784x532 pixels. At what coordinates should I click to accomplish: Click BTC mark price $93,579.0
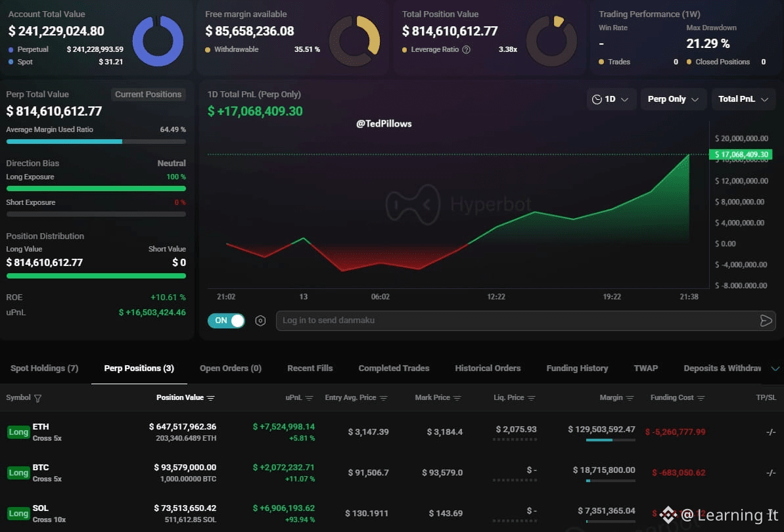click(x=442, y=472)
